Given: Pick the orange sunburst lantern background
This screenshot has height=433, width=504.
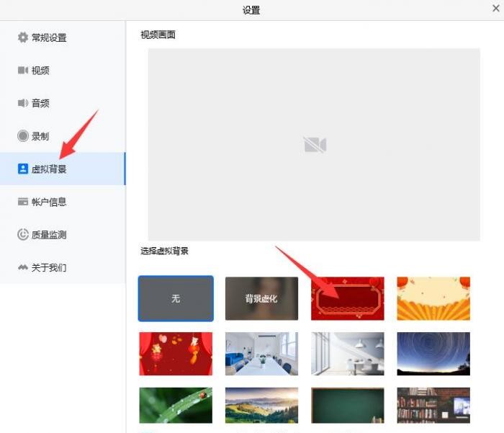Looking at the screenshot, I should click(x=433, y=298).
